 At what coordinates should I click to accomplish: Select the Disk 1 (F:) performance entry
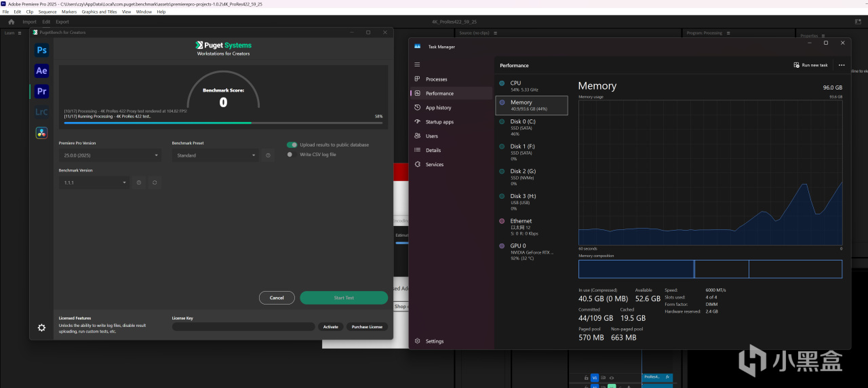pyautogui.click(x=532, y=153)
